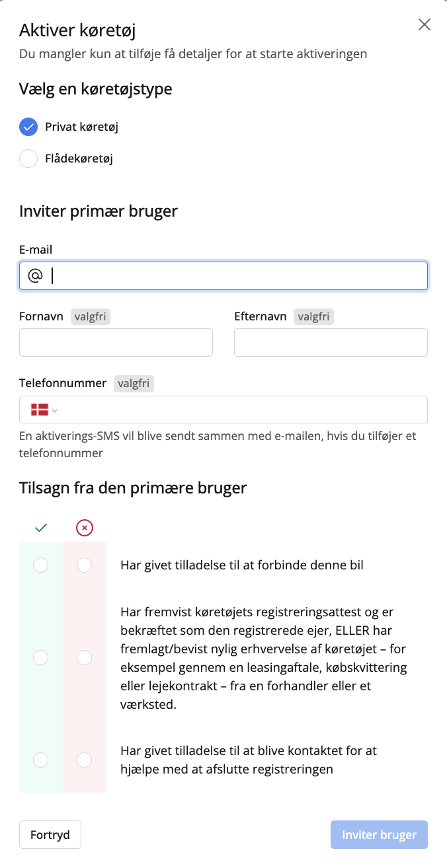447x868 pixels.
Task: Confirm permission to connect this car
Action: pyautogui.click(x=41, y=565)
